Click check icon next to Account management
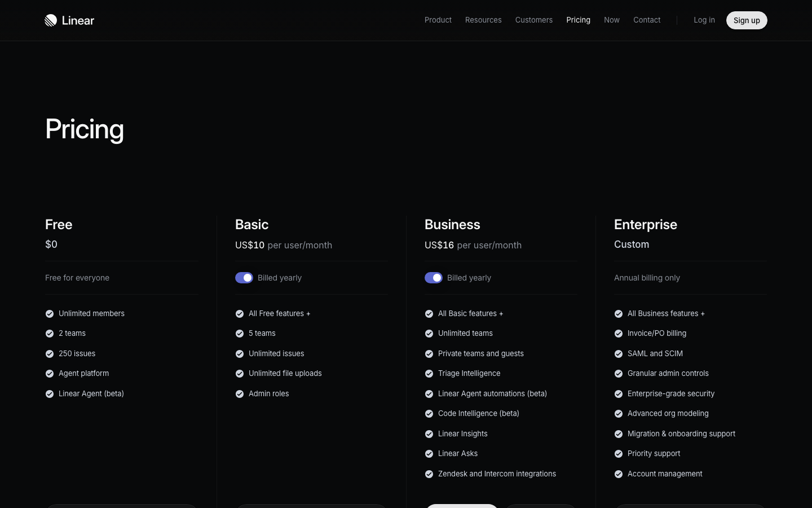This screenshot has height=508, width=812. point(619,474)
